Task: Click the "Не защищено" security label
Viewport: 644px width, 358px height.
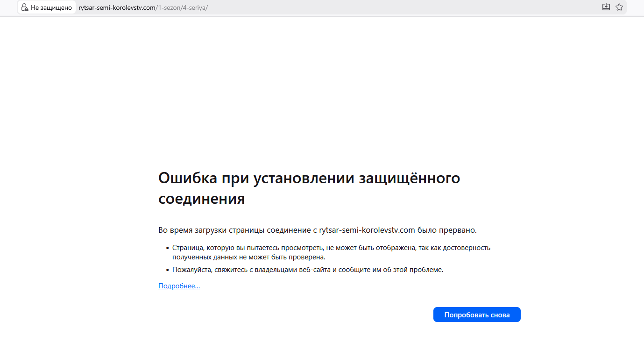Action: [51, 7]
